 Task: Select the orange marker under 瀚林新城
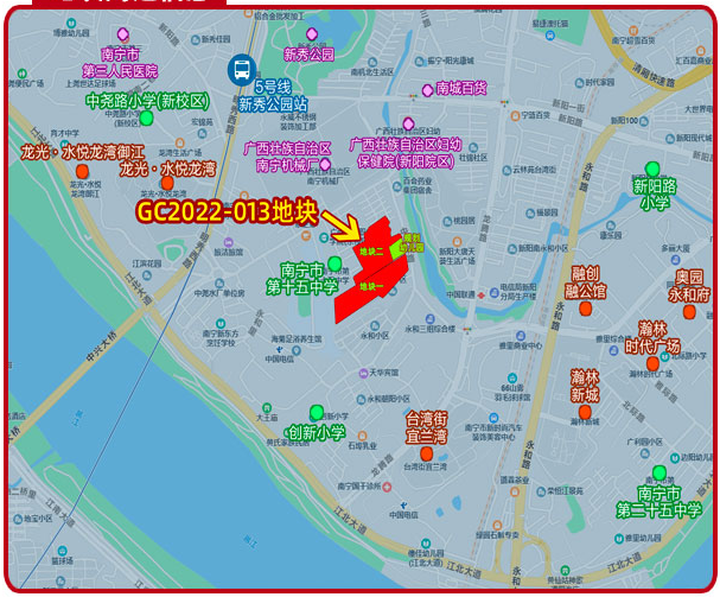(585, 404)
